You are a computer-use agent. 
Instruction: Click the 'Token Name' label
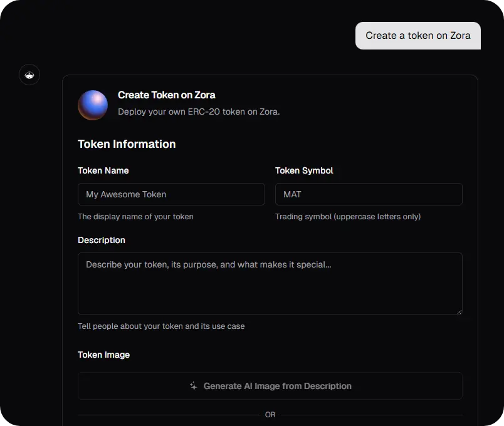click(x=103, y=170)
